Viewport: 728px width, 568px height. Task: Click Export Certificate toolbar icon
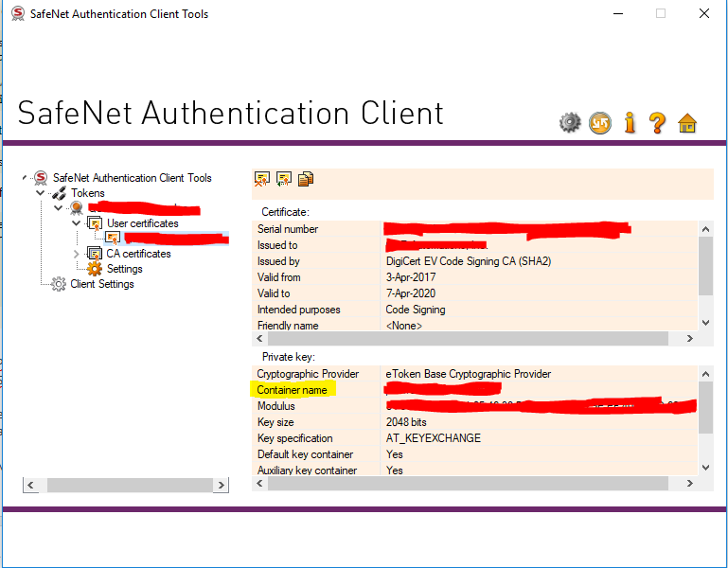284,179
